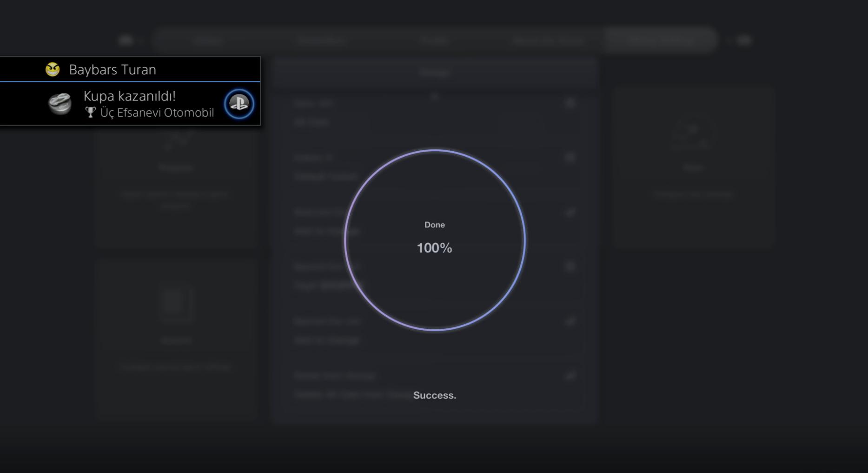Click the PlayStation logo button in the notification
868x473 pixels.
pos(239,104)
